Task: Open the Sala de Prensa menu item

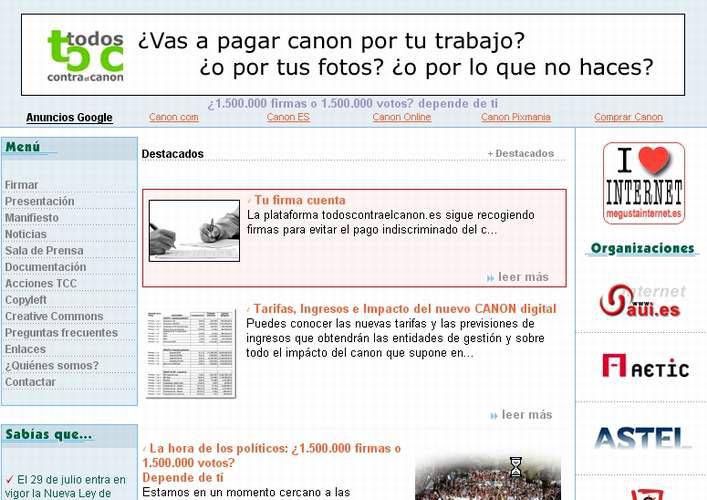Action: [x=44, y=251]
